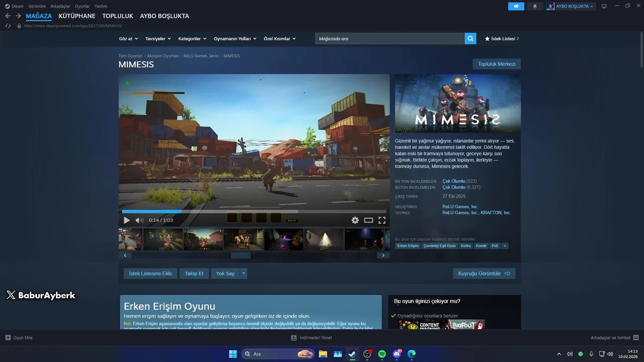Open İstek Listesi wishlist with star icon

(x=502, y=39)
